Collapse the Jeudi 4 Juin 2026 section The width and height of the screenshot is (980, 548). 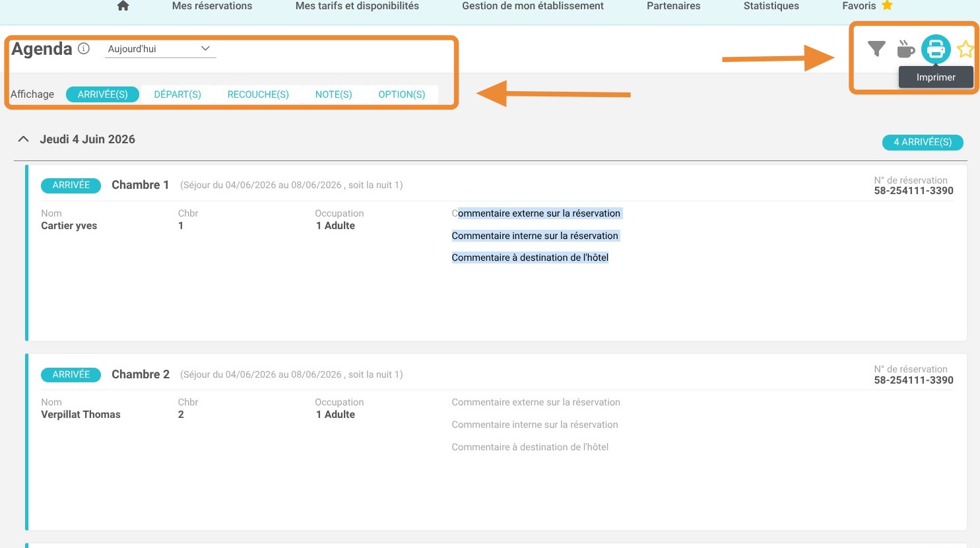tap(24, 139)
